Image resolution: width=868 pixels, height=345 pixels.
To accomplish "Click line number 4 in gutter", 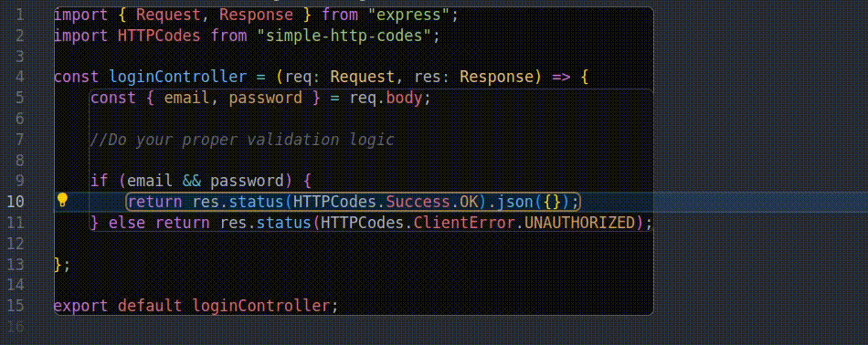I will click(20, 77).
